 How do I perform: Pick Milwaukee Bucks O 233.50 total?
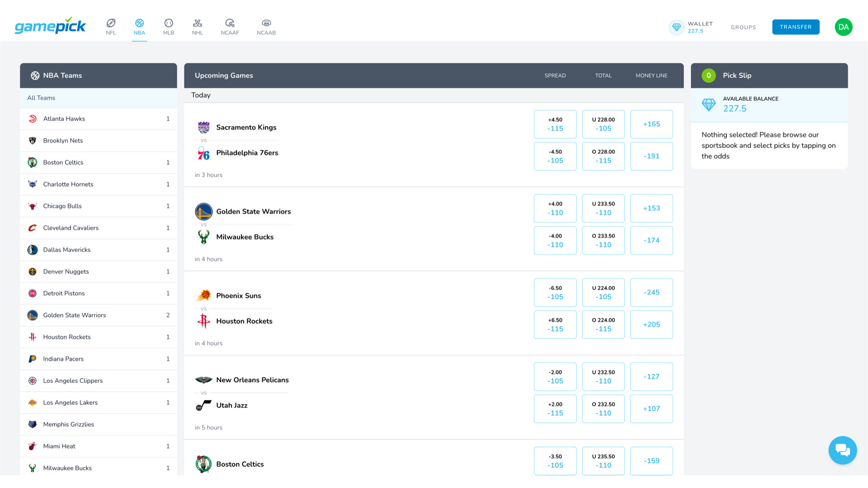[x=604, y=240]
